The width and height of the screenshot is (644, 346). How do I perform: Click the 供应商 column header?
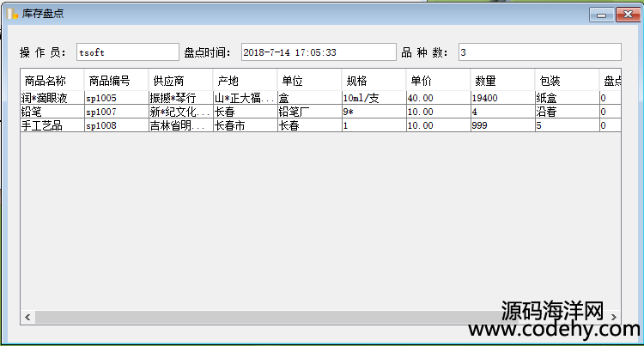180,81
